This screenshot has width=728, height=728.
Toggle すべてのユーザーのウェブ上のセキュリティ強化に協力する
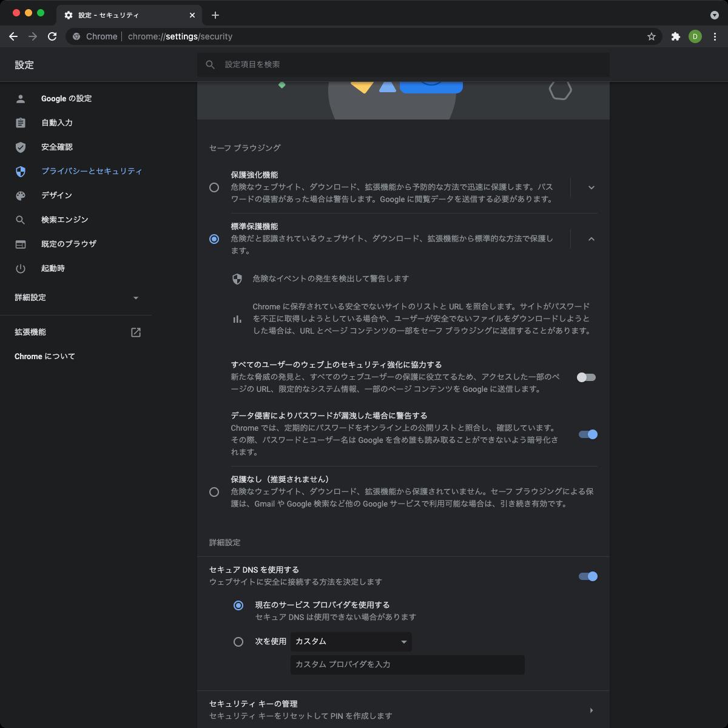587,377
